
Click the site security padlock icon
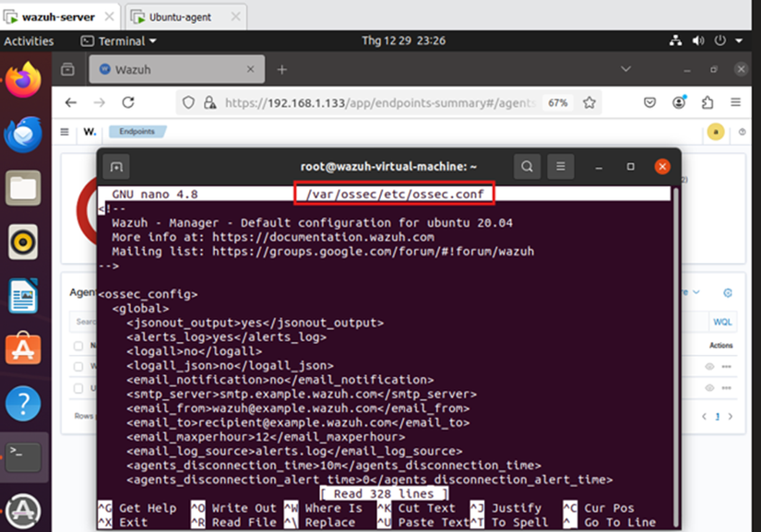(209, 103)
